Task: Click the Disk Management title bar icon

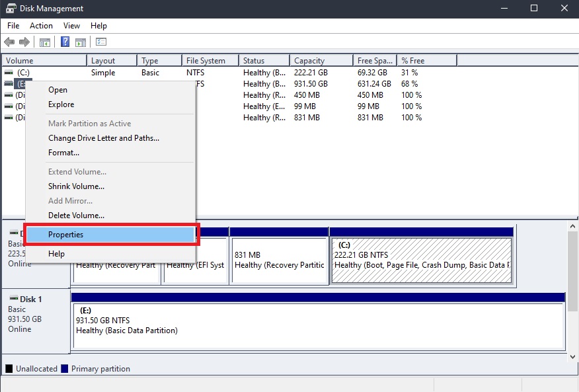Action: pyautogui.click(x=11, y=9)
